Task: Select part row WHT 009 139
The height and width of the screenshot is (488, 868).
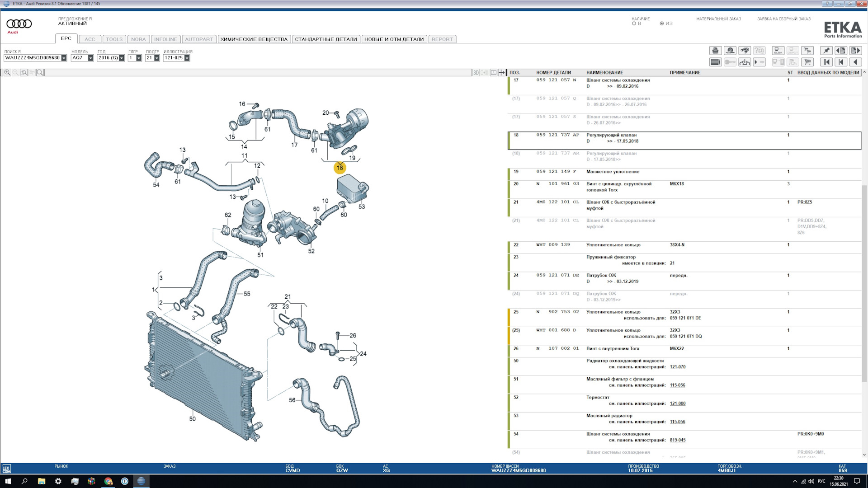Action: tap(684, 247)
